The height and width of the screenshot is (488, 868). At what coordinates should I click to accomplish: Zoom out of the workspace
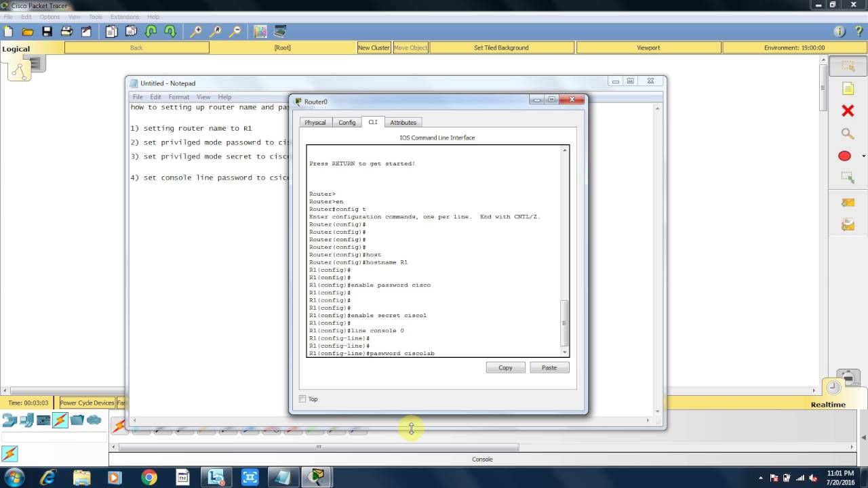235,31
